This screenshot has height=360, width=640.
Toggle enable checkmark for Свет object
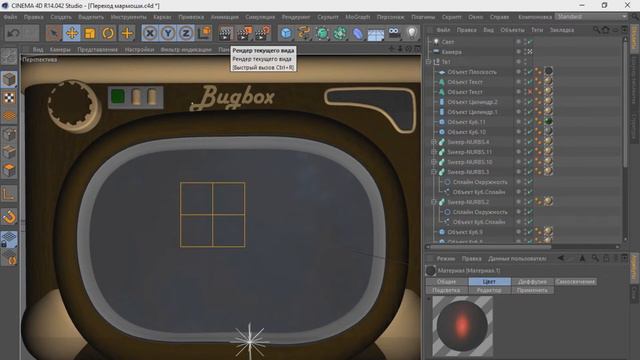tap(530, 42)
